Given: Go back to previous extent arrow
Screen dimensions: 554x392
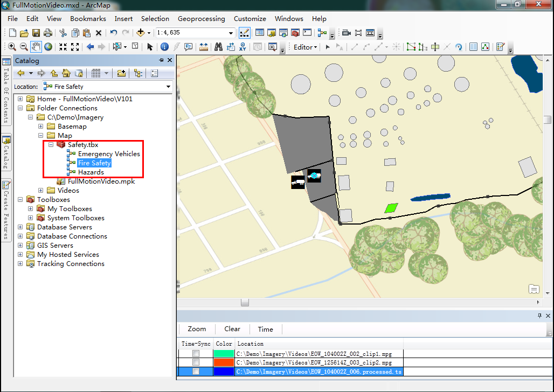Looking at the screenshot, I should point(90,47).
